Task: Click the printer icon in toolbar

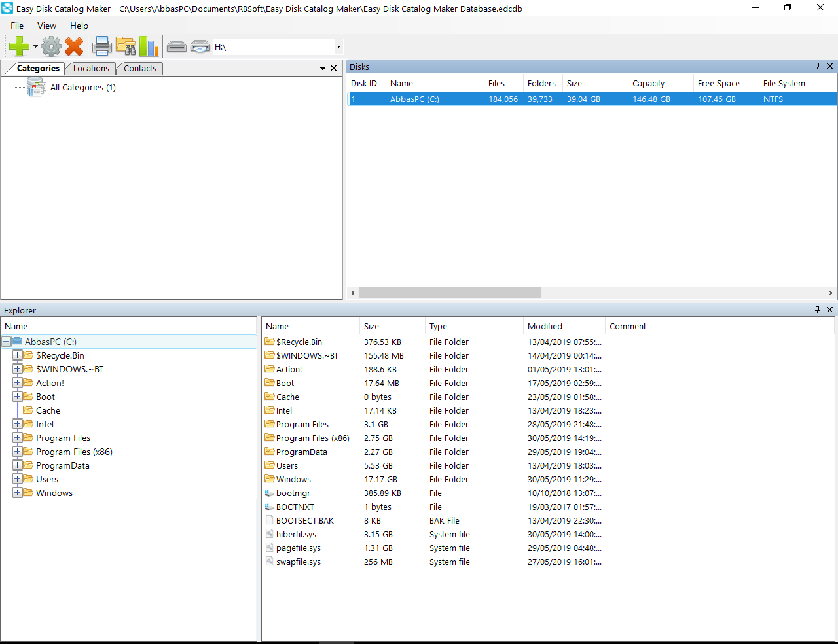Action: 102,46
